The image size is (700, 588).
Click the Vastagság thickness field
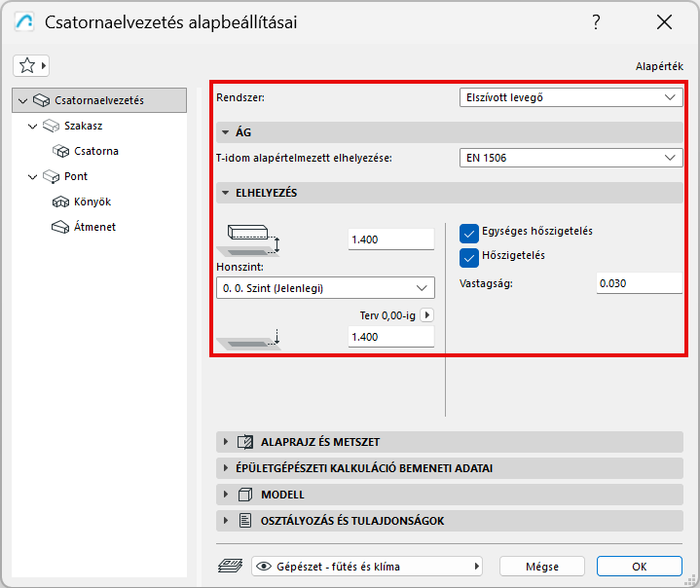tap(639, 283)
